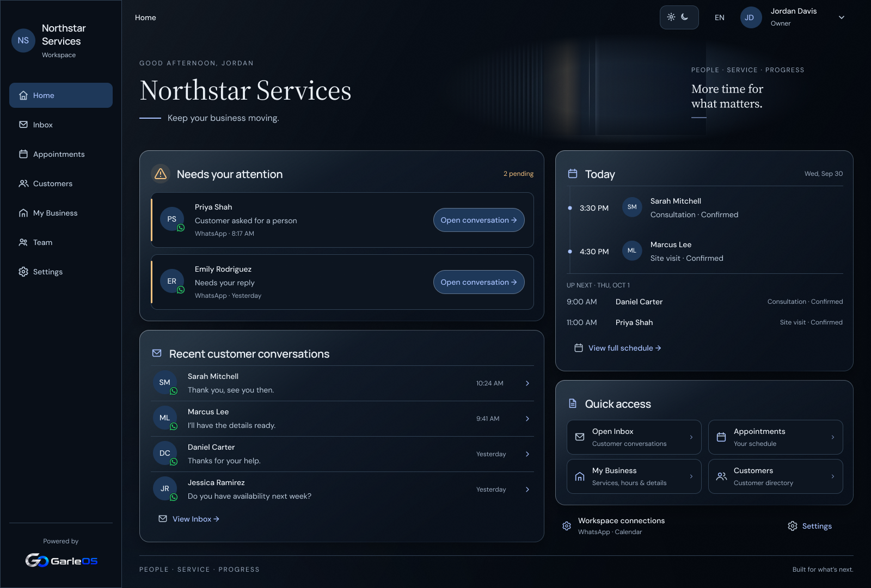Open Settings link near Workspace connections
Image resolution: width=871 pixels, height=588 pixels.
click(810, 526)
